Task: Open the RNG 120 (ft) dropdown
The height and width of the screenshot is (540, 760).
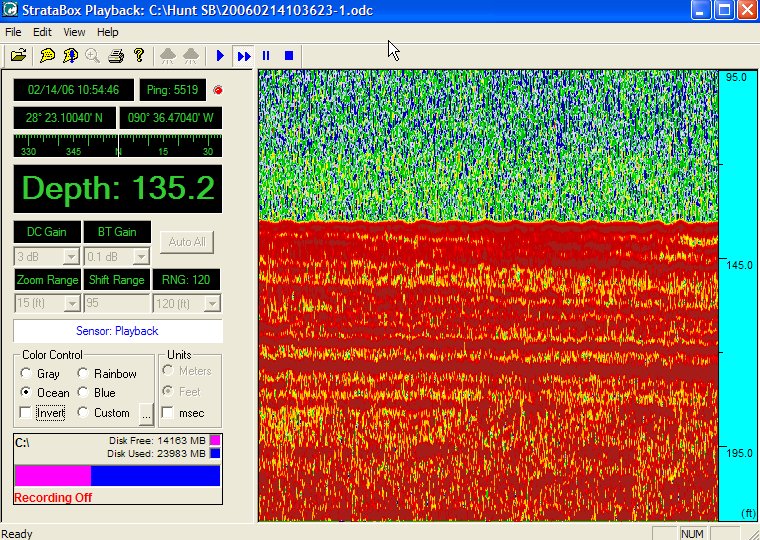Action: click(212, 303)
